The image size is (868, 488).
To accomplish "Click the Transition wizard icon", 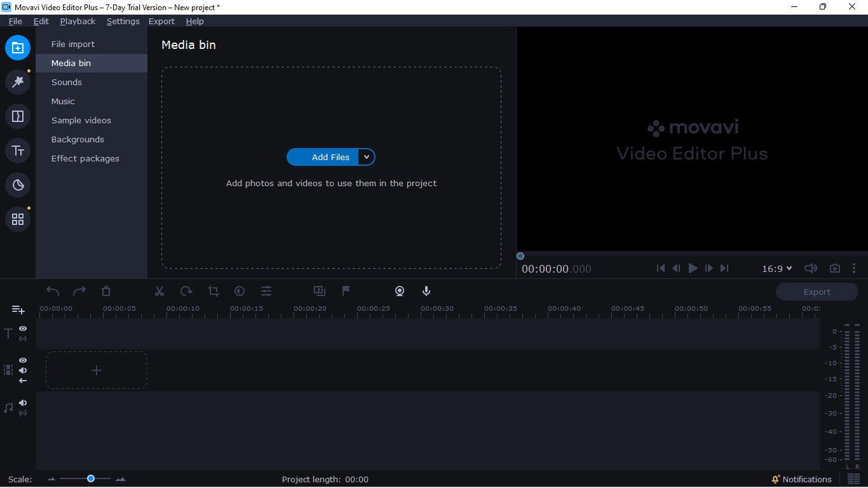I will pyautogui.click(x=320, y=291).
